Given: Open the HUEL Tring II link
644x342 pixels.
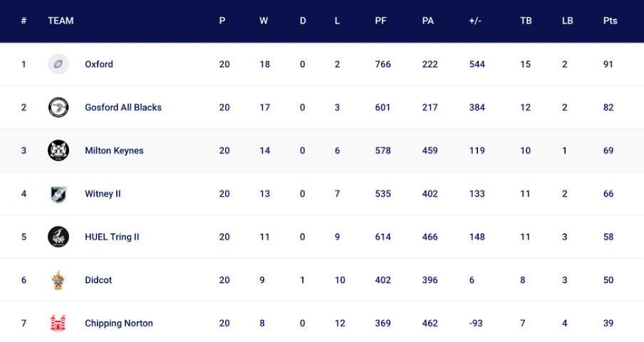Looking at the screenshot, I should [x=112, y=237].
